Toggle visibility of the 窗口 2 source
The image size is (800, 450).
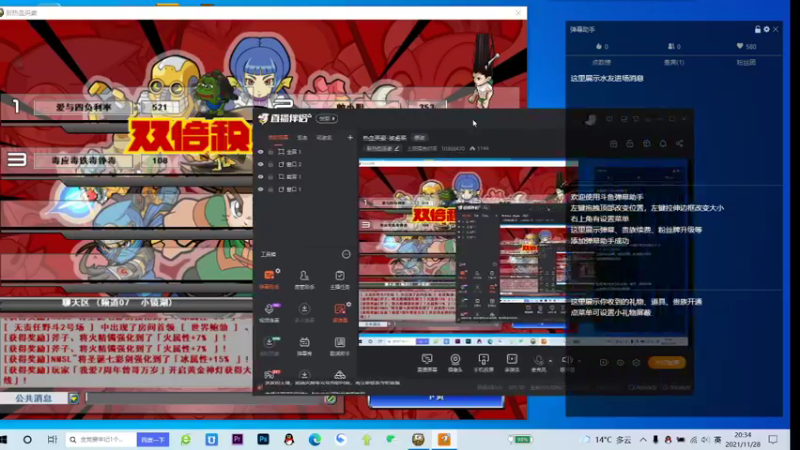pos(261,164)
